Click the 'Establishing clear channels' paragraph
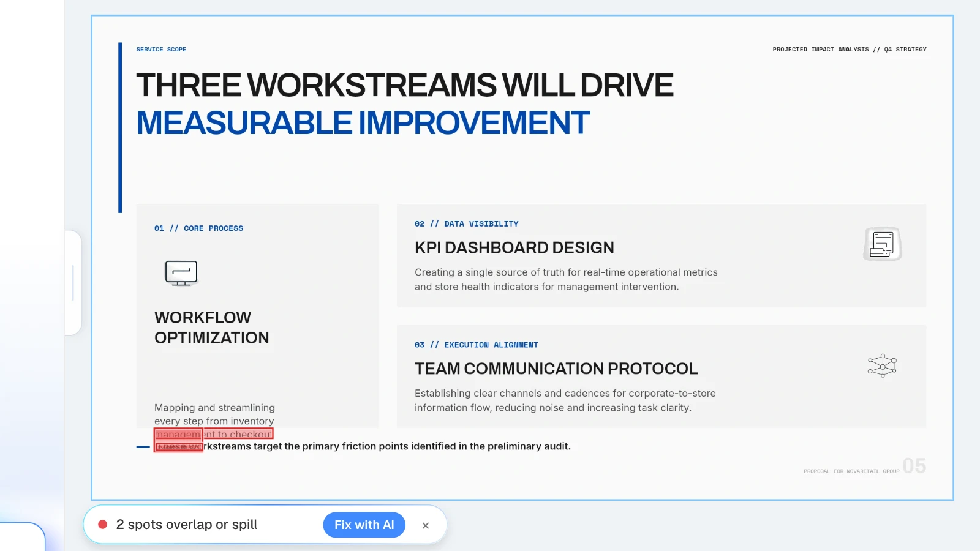 click(565, 400)
